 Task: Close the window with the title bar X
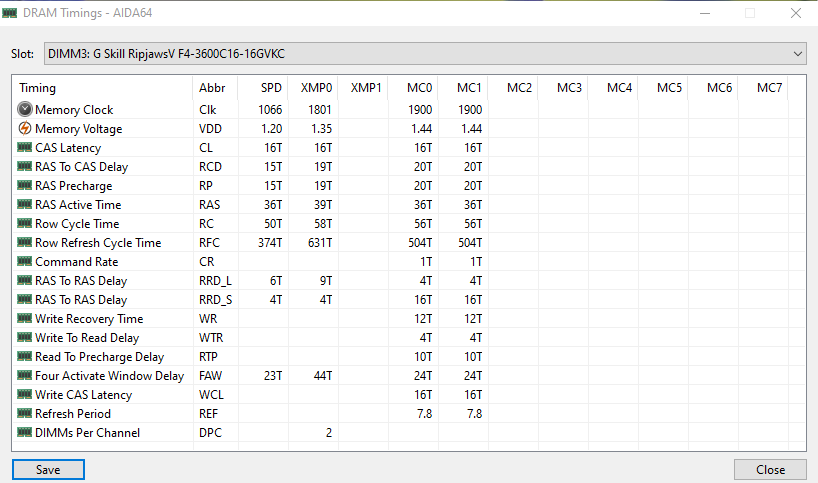pos(796,13)
